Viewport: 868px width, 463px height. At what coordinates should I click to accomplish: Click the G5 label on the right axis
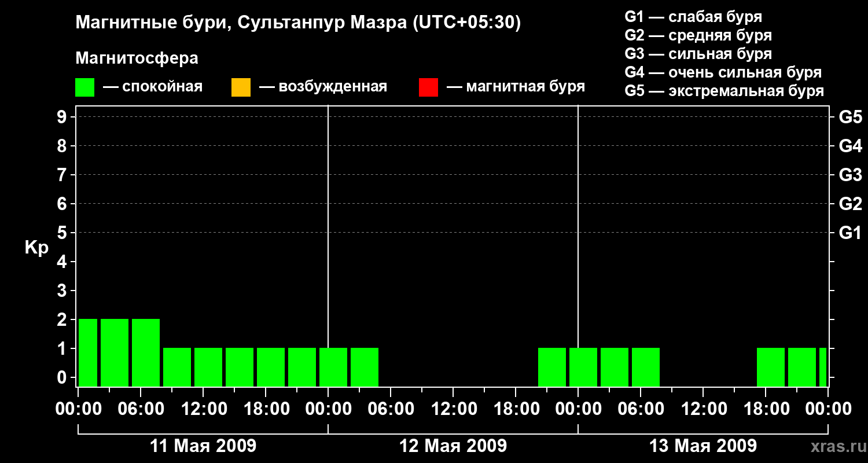(850, 117)
